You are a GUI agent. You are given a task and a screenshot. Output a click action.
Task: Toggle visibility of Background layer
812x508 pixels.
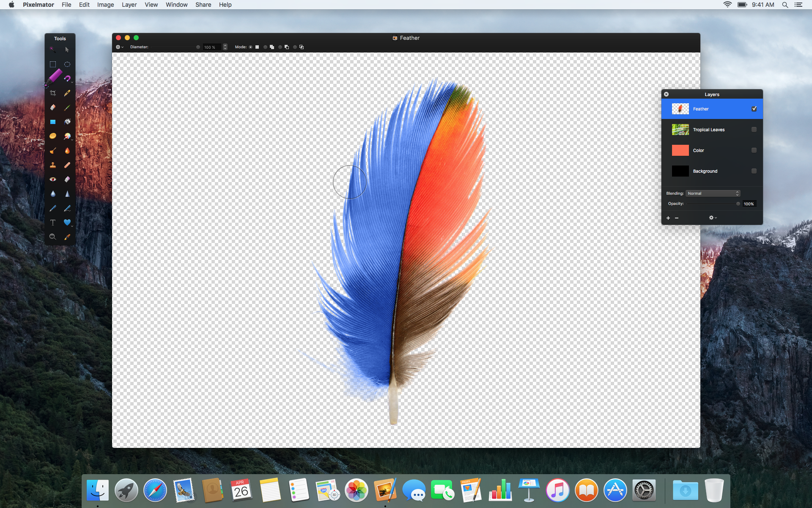pos(754,171)
